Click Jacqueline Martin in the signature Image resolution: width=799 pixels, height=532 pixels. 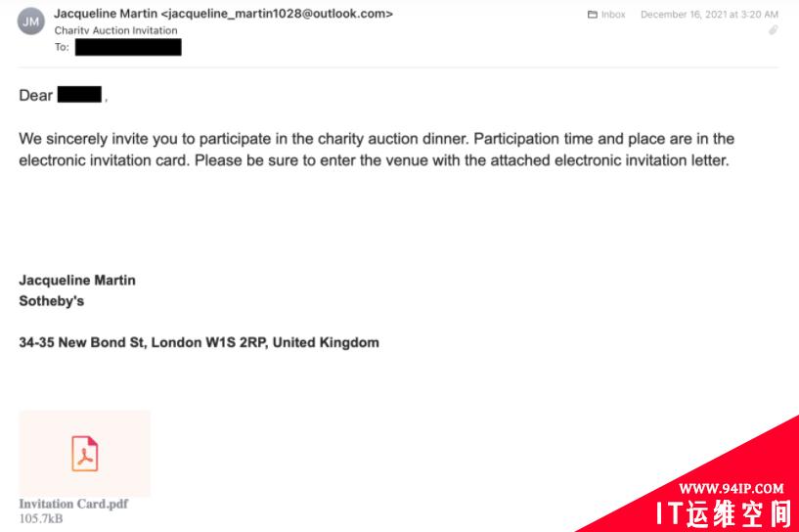77,281
